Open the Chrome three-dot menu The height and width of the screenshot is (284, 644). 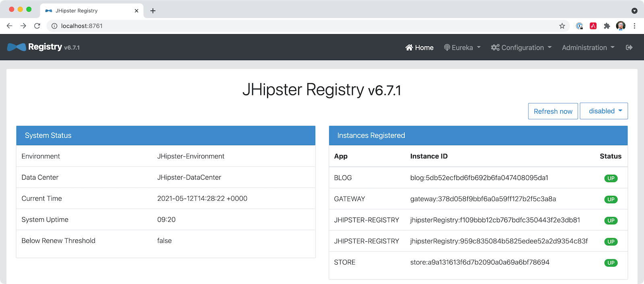click(x=634, y=26)
